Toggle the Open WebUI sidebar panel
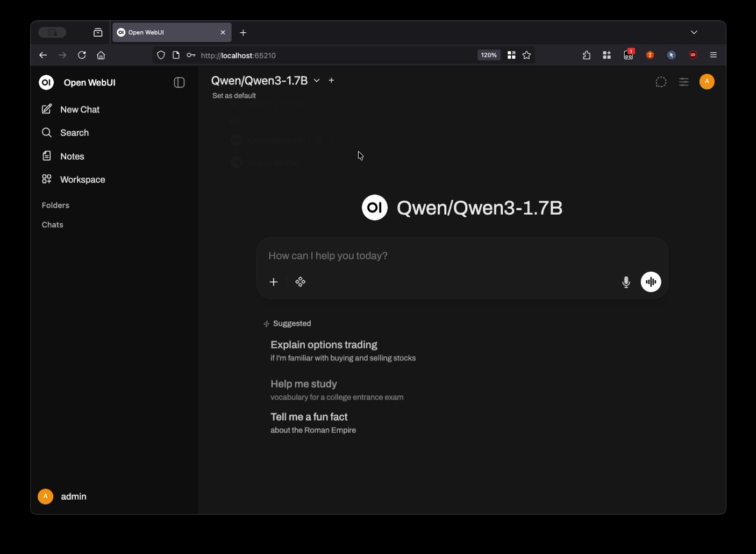The width and height of the screenshot is (756, 554). coord(179,82)
